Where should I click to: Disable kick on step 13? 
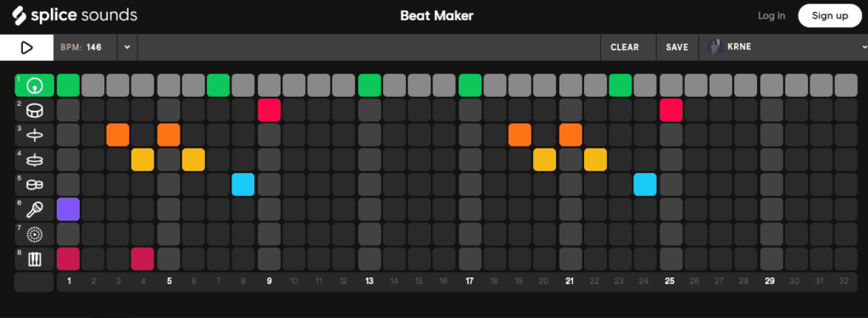pyautogui.click(x=370, y=86)
